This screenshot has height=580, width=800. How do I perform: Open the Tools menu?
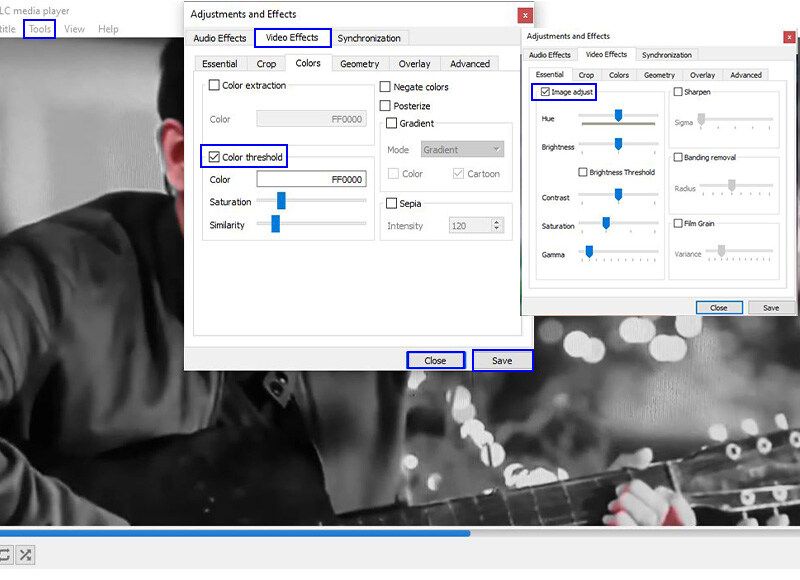[x=40, y=29]
